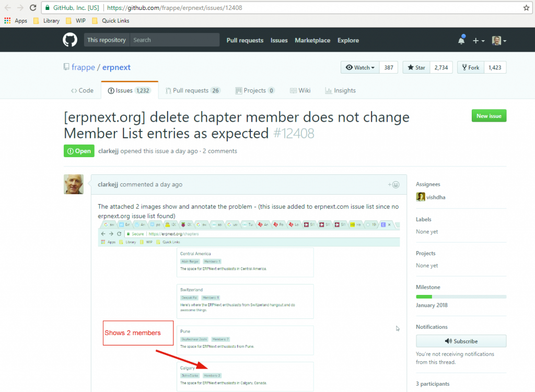The width and height of the screenshot is (535, 392).
Task: Refresh the page using the reload icon
Action: [x=33, y=8]
